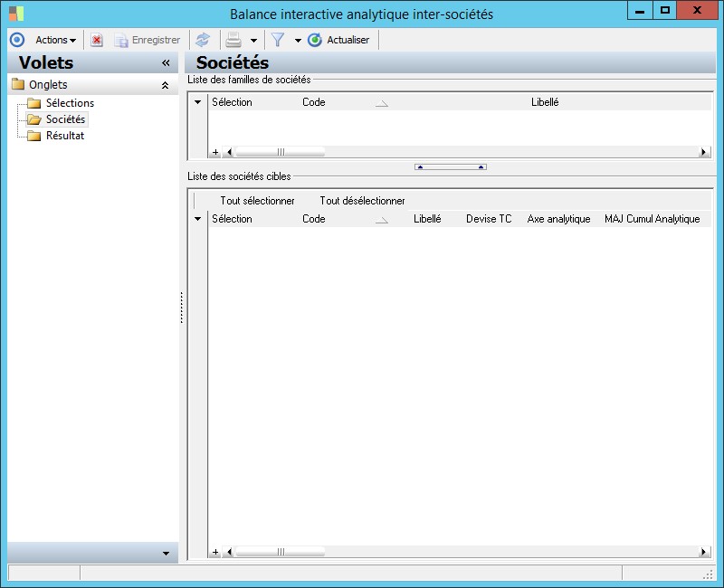
Task: Click the splitter collapse bar between lists
Action: tap(451, 167)
